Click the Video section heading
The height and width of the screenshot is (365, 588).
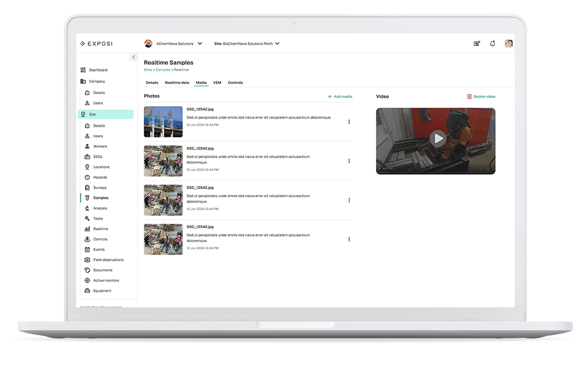pyautogui.click(x=382, y=97)
